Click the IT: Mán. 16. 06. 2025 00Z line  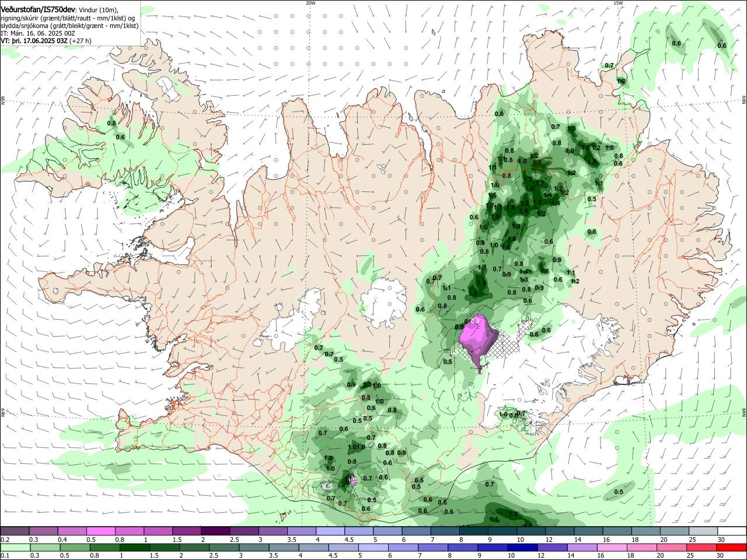tap(38, 34)
